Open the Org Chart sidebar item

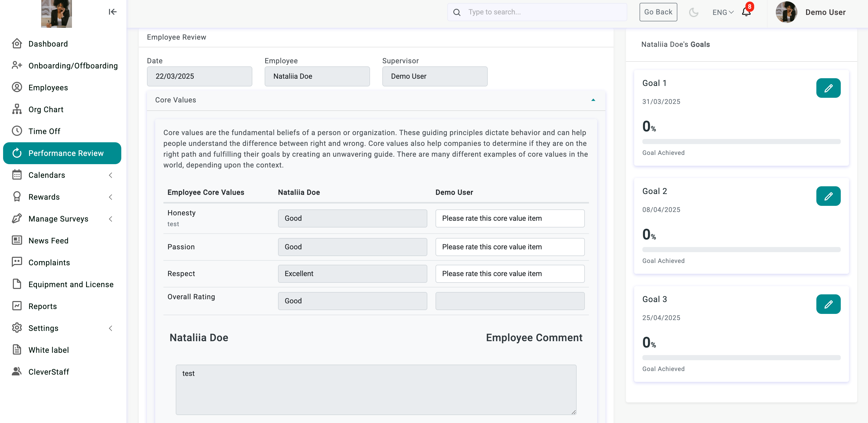(x=46, y=109)
